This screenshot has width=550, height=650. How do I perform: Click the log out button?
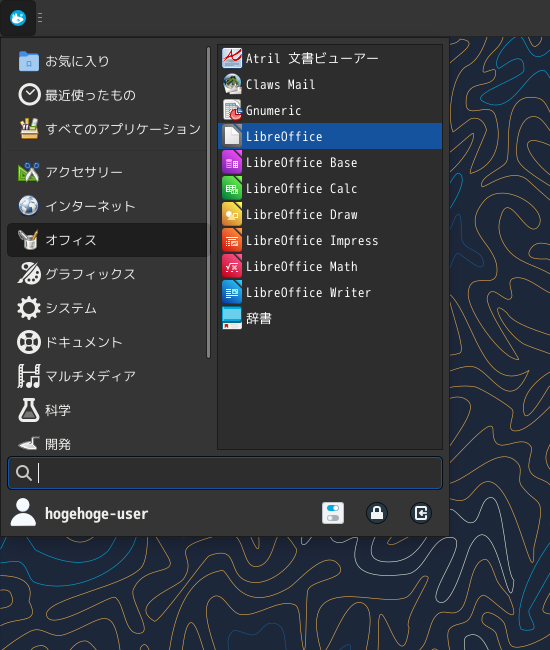(421, 513)
